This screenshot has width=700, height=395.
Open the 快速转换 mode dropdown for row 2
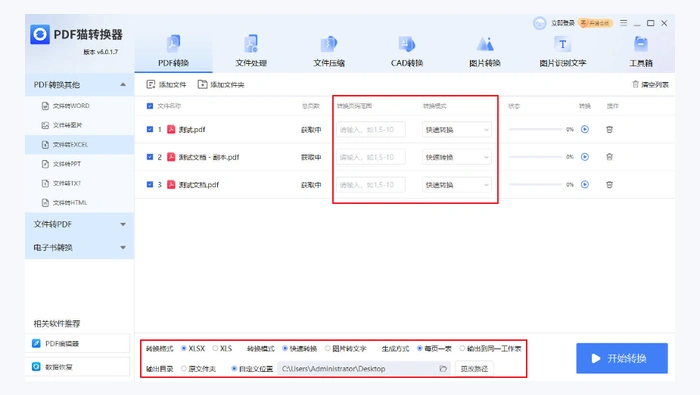click(457, 157)
